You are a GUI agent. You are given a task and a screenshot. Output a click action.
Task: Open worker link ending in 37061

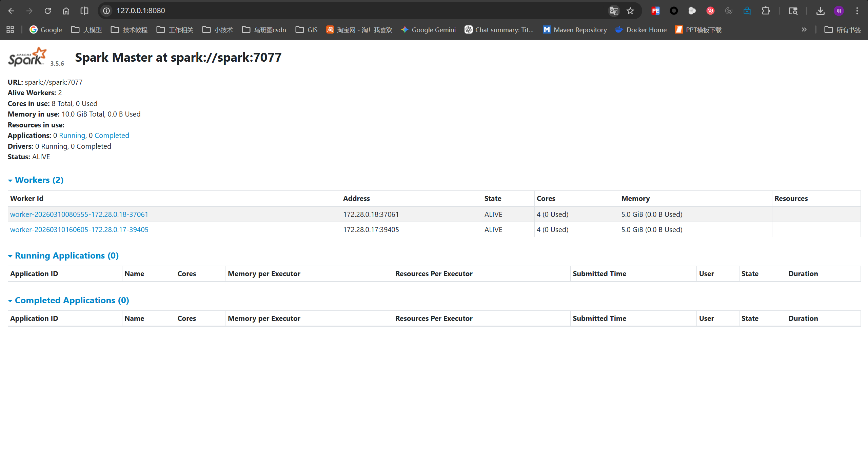(x=79, y=214)
